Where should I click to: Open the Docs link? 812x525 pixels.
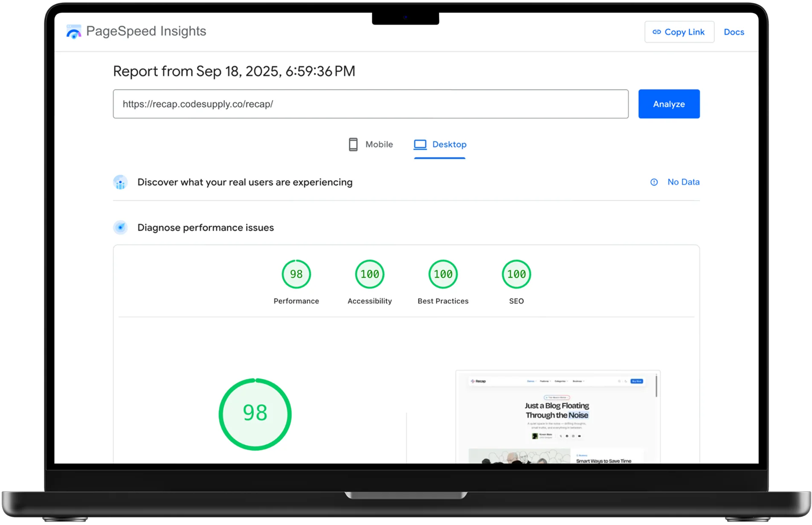pos(734,32)
